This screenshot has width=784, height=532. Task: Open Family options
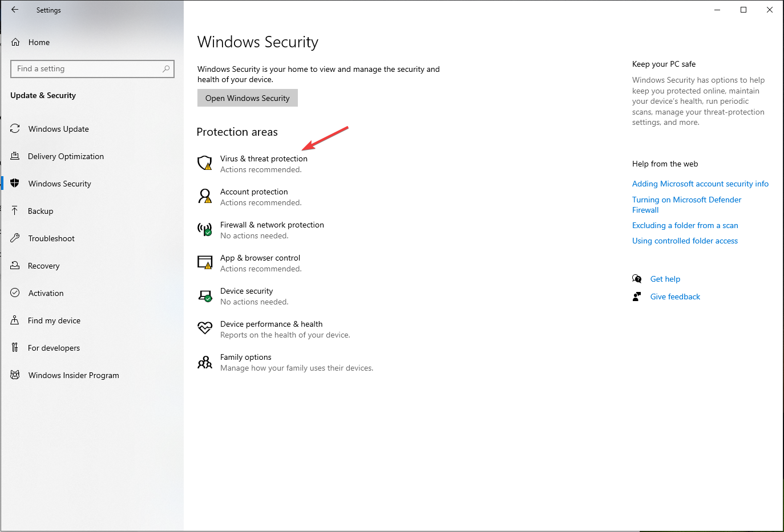(x=246, y=357)
